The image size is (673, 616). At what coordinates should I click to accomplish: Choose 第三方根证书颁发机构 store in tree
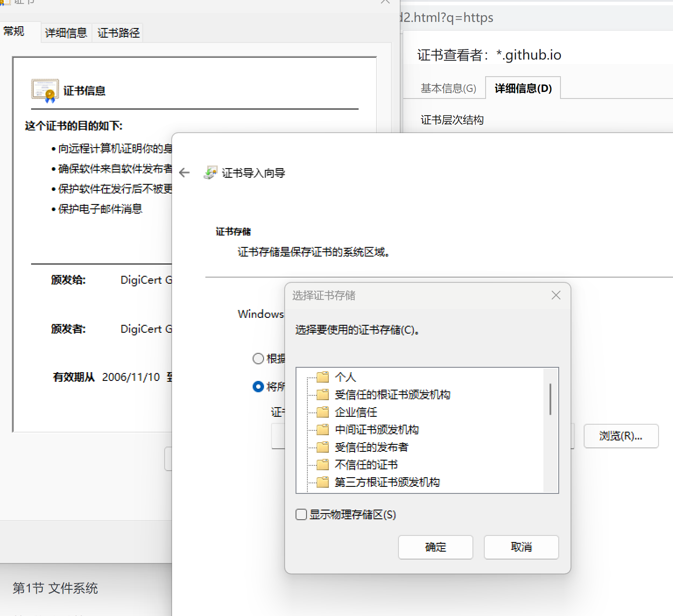(x=387, y=482)
